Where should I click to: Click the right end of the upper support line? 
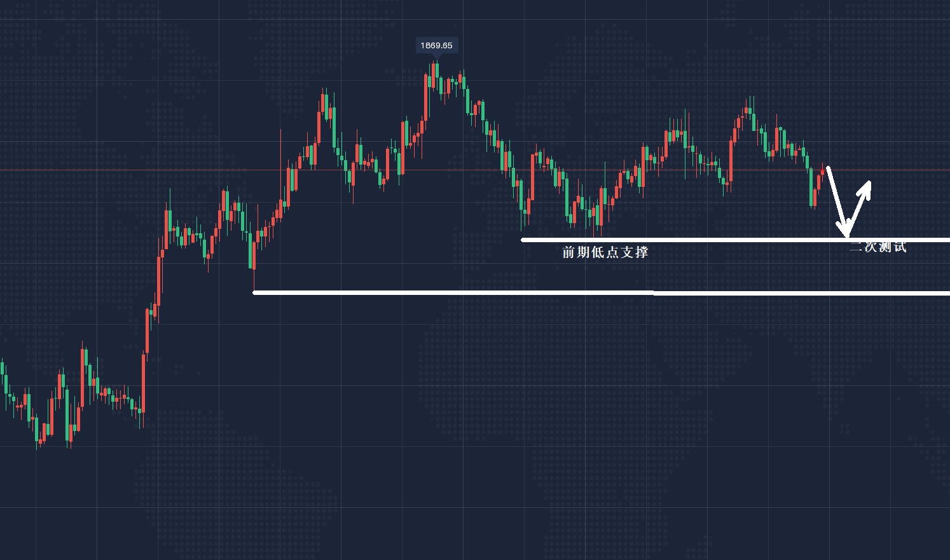(x=946, y=240)
